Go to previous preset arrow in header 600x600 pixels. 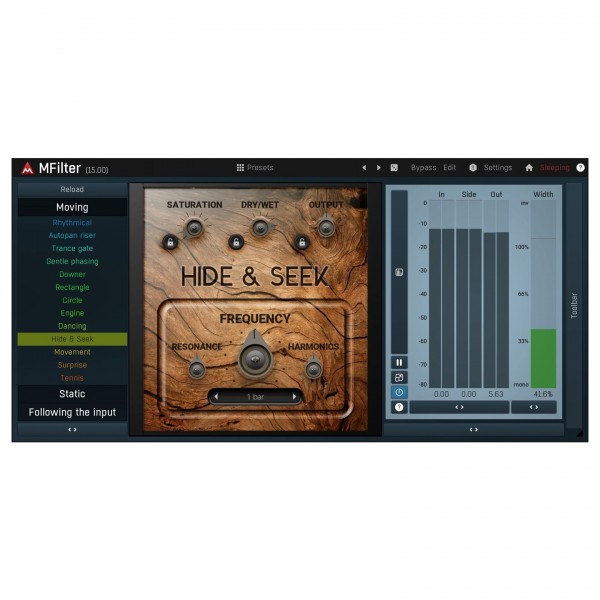(x=364, y=168)
